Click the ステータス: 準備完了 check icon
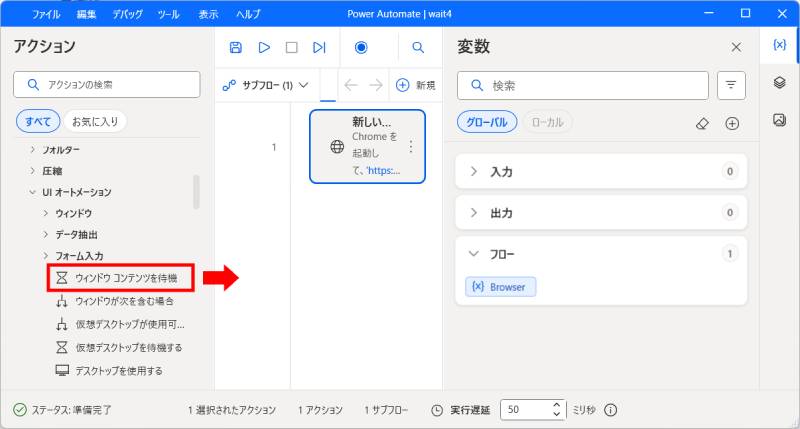The width and height of the screenshot is (800, 429). 19,410
